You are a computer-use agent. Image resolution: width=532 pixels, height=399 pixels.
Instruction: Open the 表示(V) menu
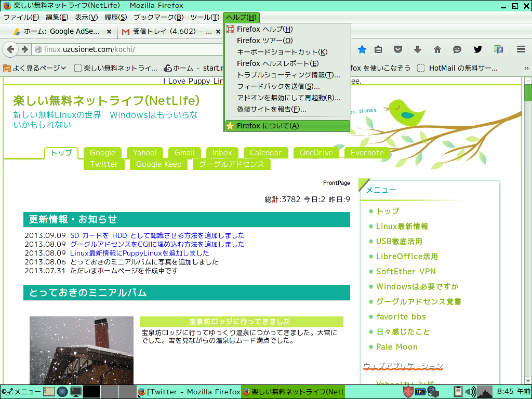pyautogui.click(x=86, y=17)
